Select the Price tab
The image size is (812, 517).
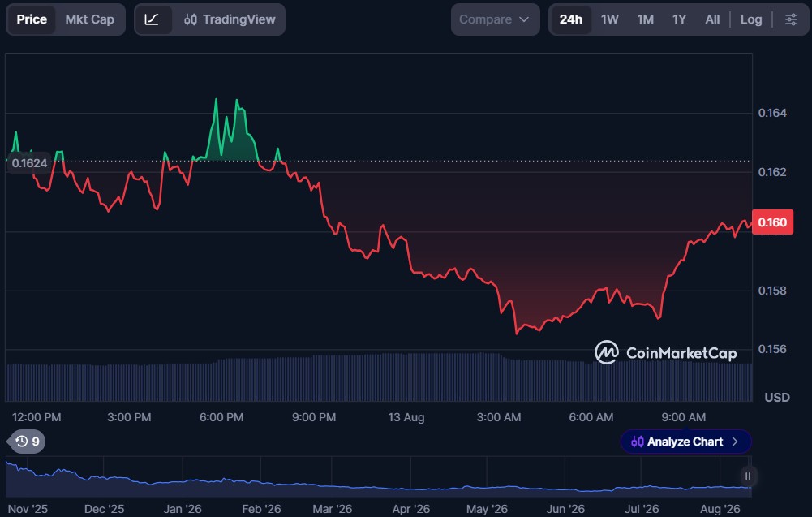32,19
